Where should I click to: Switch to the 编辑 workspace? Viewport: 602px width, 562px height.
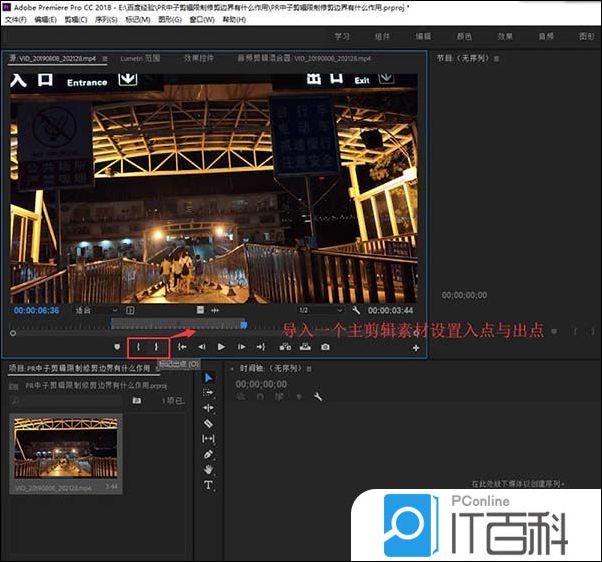(x=423, y=36)
